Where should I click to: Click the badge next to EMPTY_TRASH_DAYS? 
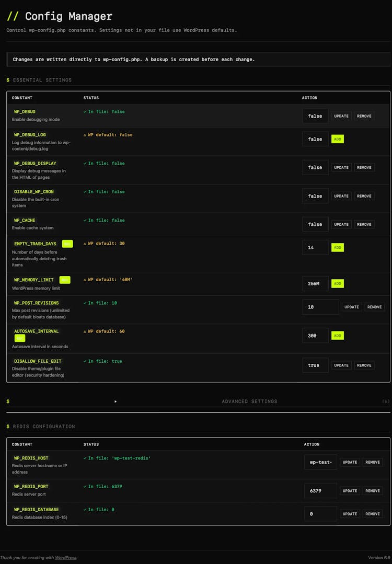click(x=67, y=244)
